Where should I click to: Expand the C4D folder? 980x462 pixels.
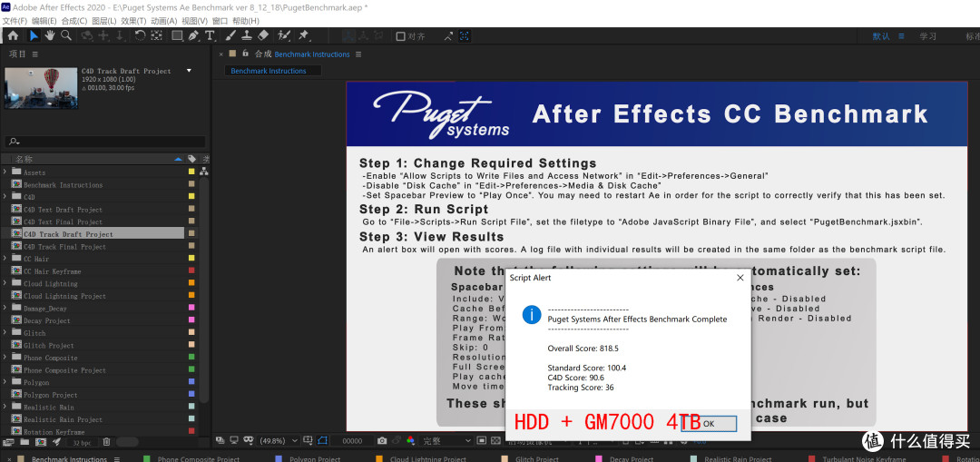point(5,196)
